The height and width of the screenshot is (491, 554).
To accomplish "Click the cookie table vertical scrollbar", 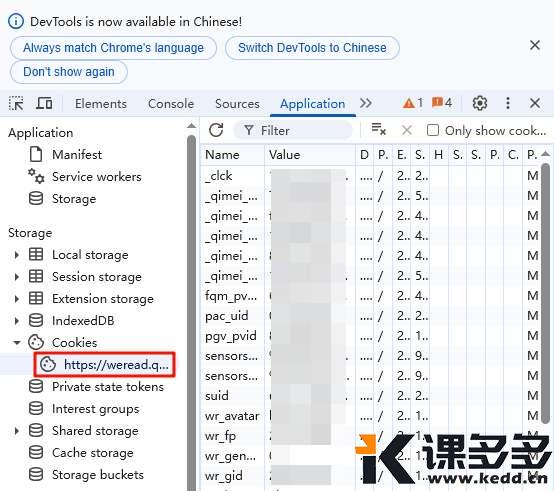I will pos(546,293).
